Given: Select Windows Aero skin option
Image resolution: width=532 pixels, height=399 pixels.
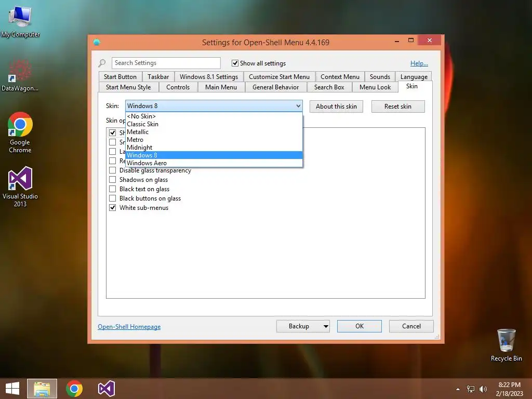Looking at the screenshot, I should [x=214, y=163].
